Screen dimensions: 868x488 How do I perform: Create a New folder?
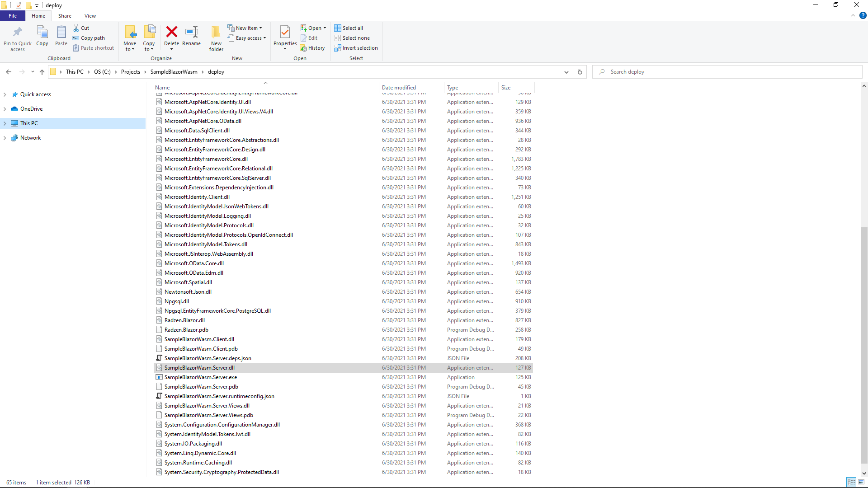pyautogui.click(x=216, y=38)
